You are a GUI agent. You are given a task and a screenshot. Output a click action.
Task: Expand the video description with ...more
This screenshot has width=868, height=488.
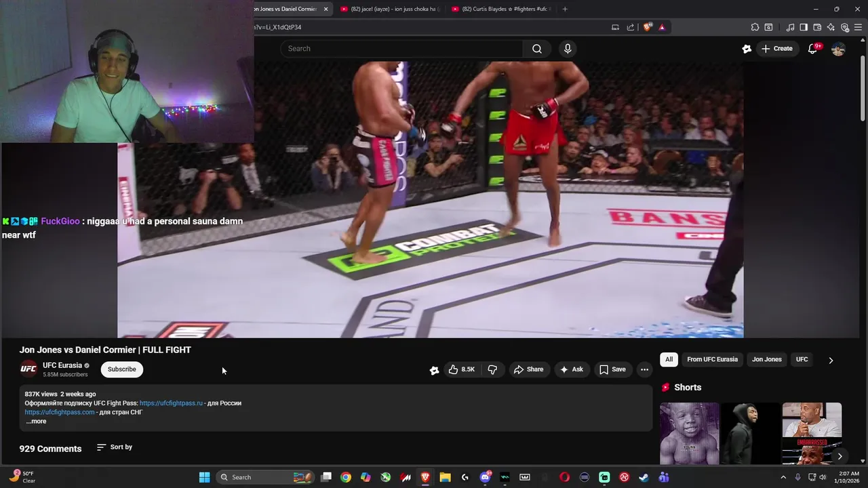[36, 421]
